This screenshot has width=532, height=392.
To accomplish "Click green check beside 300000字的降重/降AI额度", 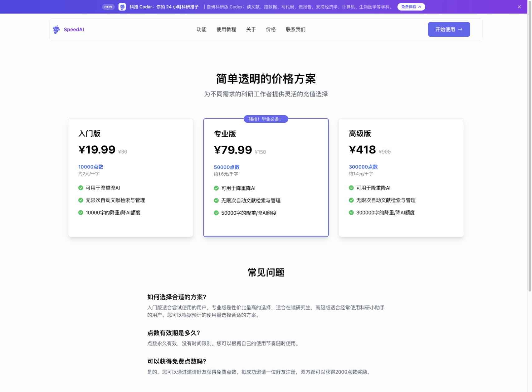I will (x=351, y=213).
